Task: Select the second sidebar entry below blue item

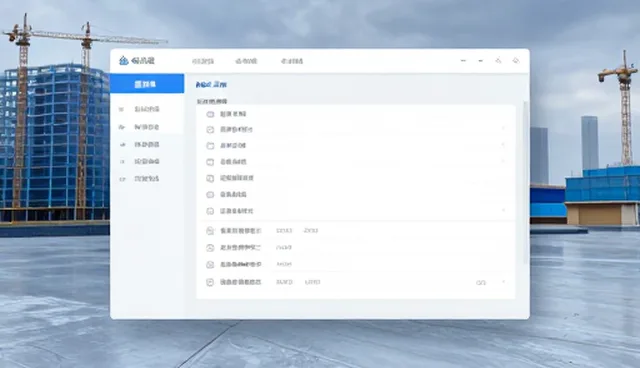Action: coord(147,127)
